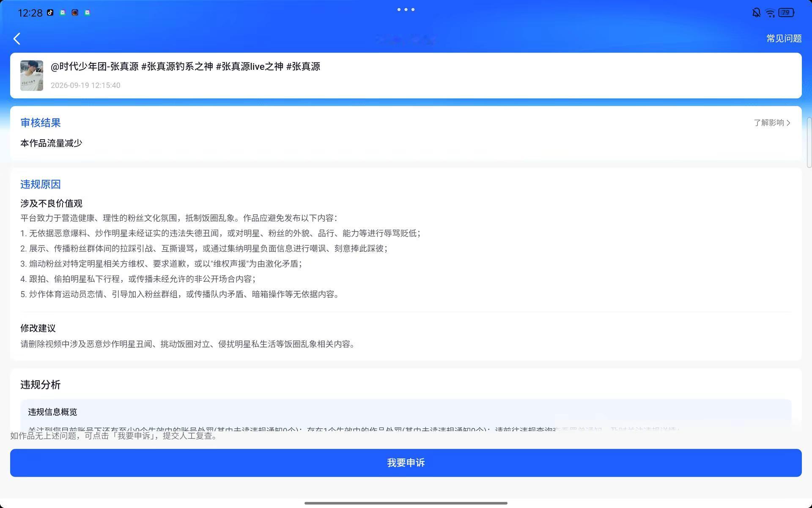Tap the timestamp 2026-09-19 12:15:40

(85, 86)
